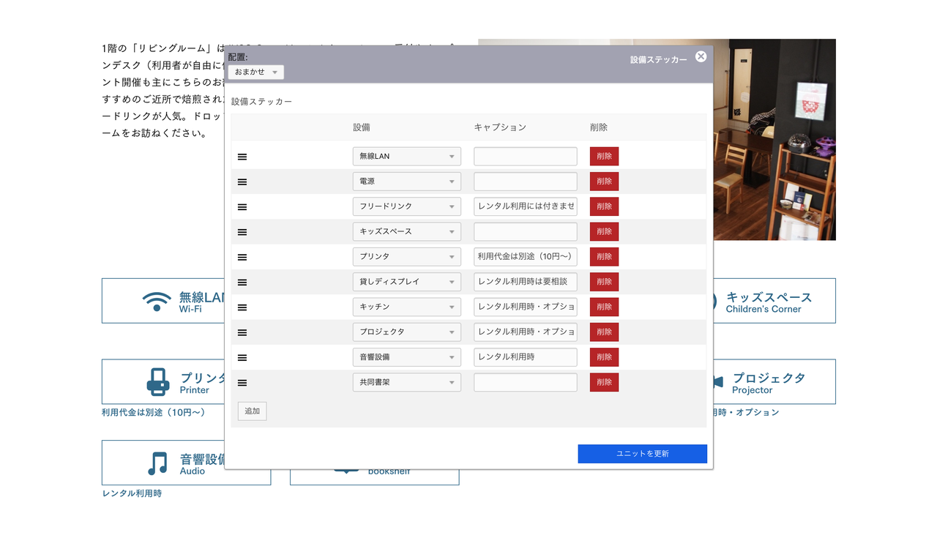
Task: Click the printer icon in the プリンタ sticker
Action: click(158, 382)
